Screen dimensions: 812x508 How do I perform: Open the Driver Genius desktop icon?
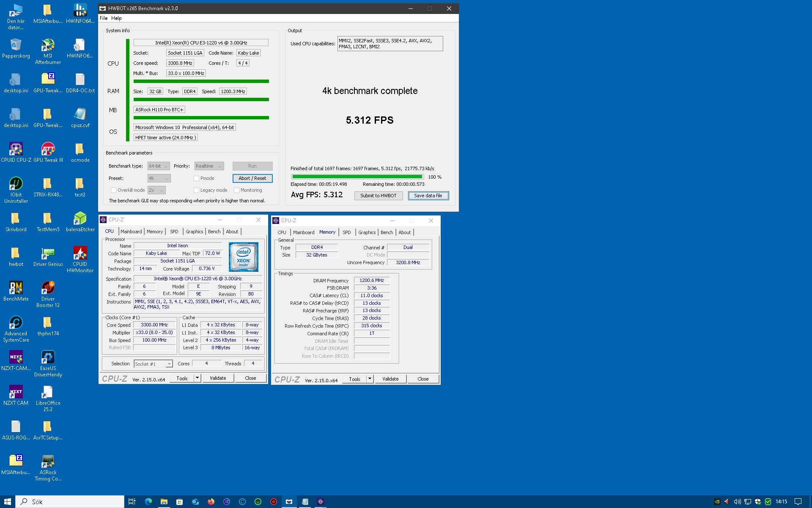48,257
